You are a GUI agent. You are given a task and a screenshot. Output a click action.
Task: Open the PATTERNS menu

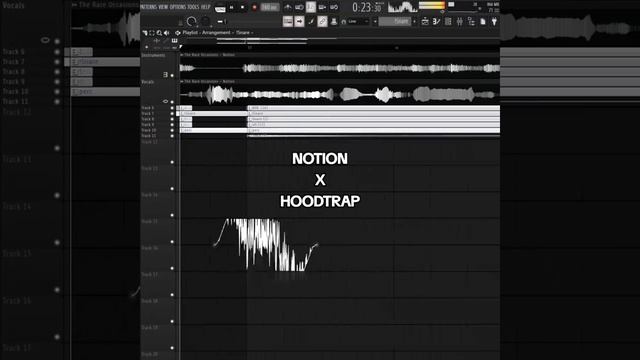pos(148,7)
